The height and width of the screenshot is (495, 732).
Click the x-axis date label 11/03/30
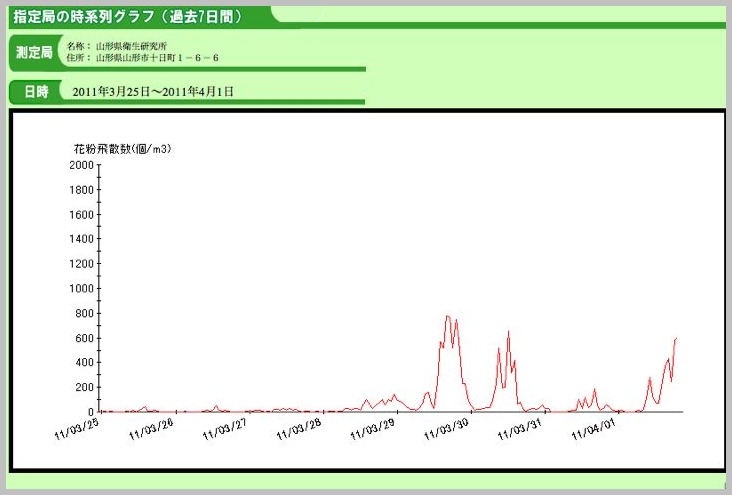(446, 429)
